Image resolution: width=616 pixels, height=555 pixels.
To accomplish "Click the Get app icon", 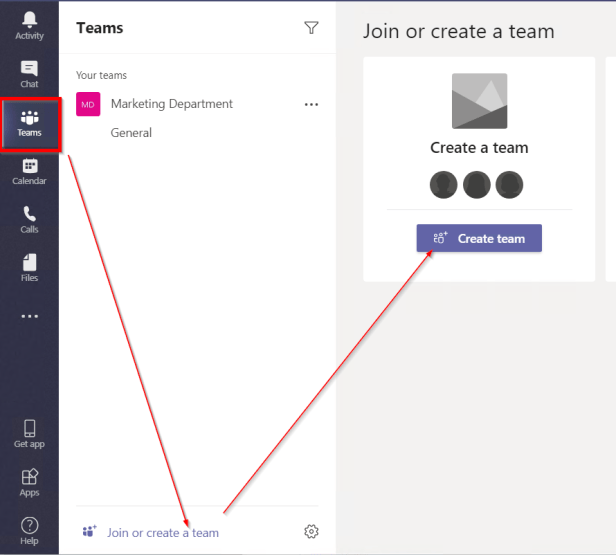I will [29, 433].
